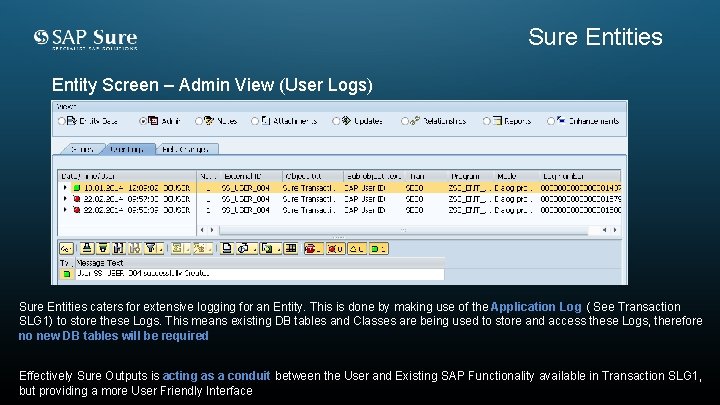This screenshot has width=720, height=405.
Task: Click the greyed Subtotals icon
Action: coord(202,248)
